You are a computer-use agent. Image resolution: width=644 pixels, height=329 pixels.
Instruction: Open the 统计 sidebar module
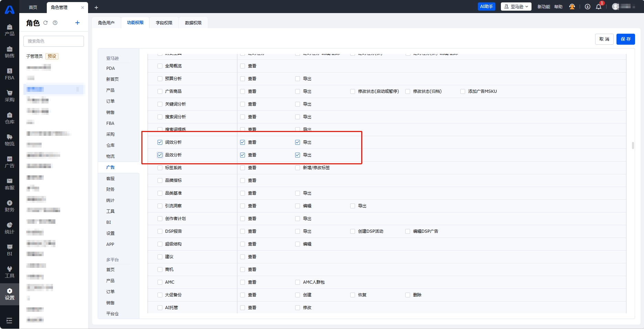pos(10,228)
